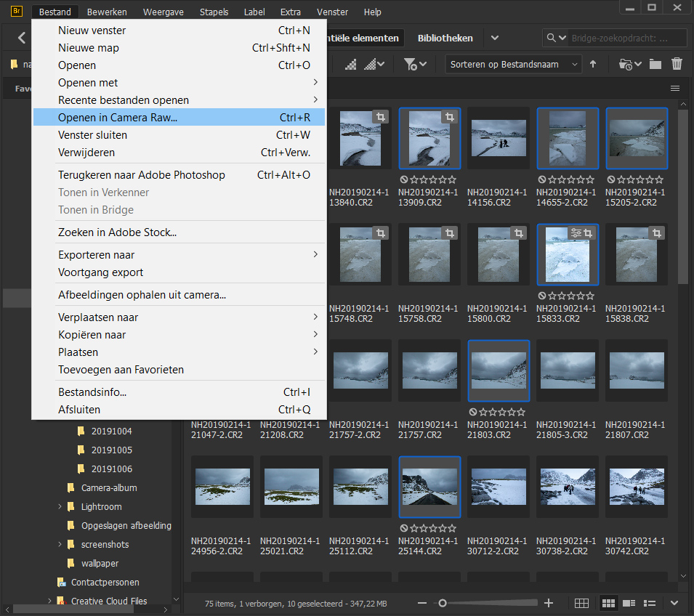Choose Nieuwe map from Bestand menu
The height and width of the screenshot is (616, 694).
(179, 48)
